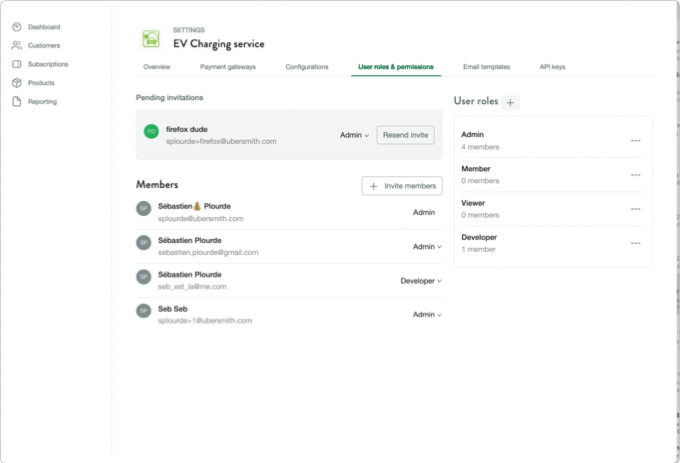
Task: Expand firefox dude's Admin role dropdown
Action: tap(354, 135)
